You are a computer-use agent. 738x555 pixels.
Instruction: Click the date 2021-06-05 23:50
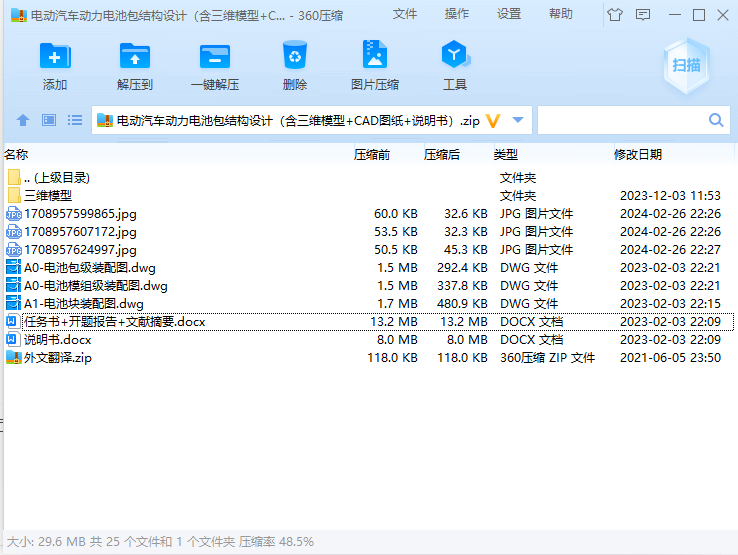(x=670, y=357)
